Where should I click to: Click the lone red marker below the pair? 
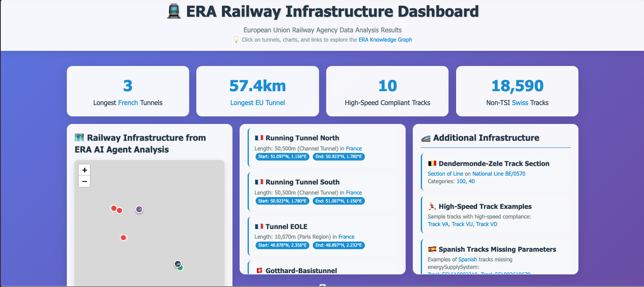[x=123, y=238]
